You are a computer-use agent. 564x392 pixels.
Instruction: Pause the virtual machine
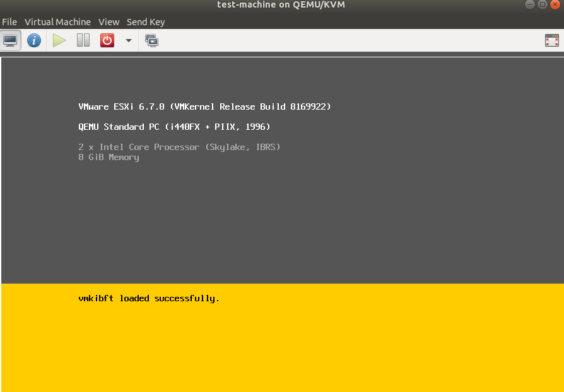coord(83,40)
